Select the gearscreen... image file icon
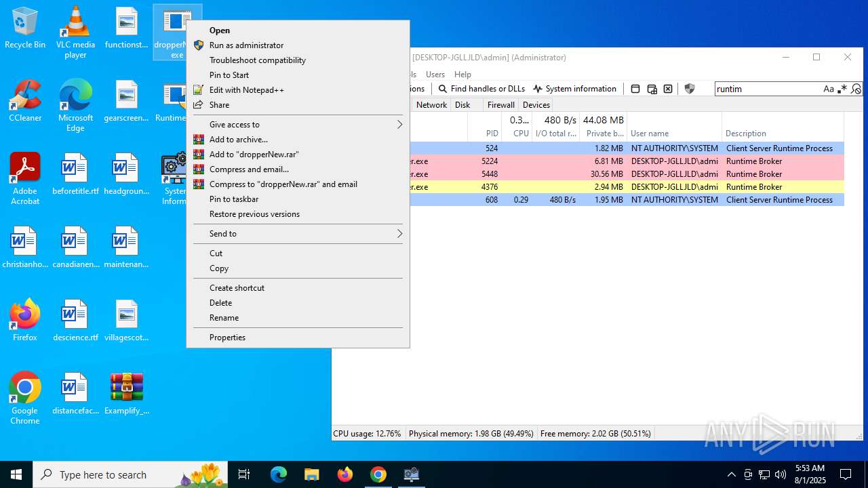This screenshot has width=868, height=488. click(127, 101)
